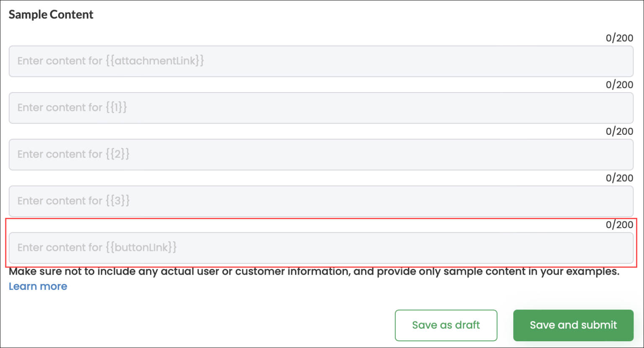Click the 0/200 counter above {{1}} field

619,85
